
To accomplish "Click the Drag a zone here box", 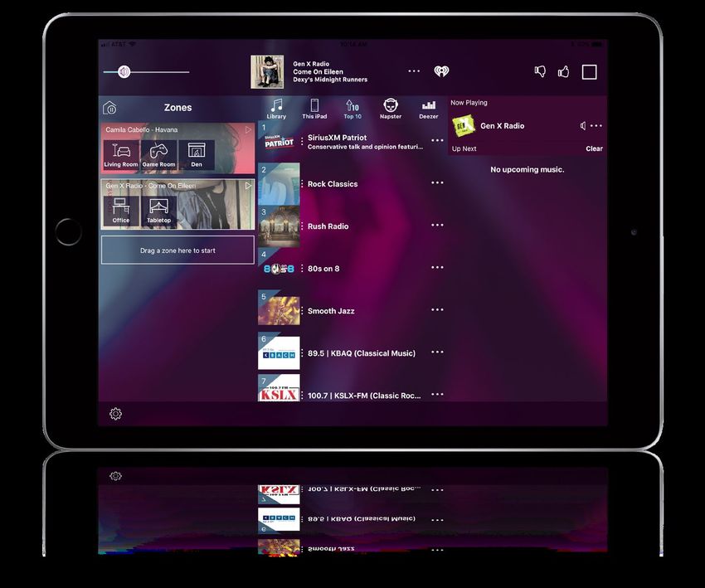I will [x=177, y=250].
